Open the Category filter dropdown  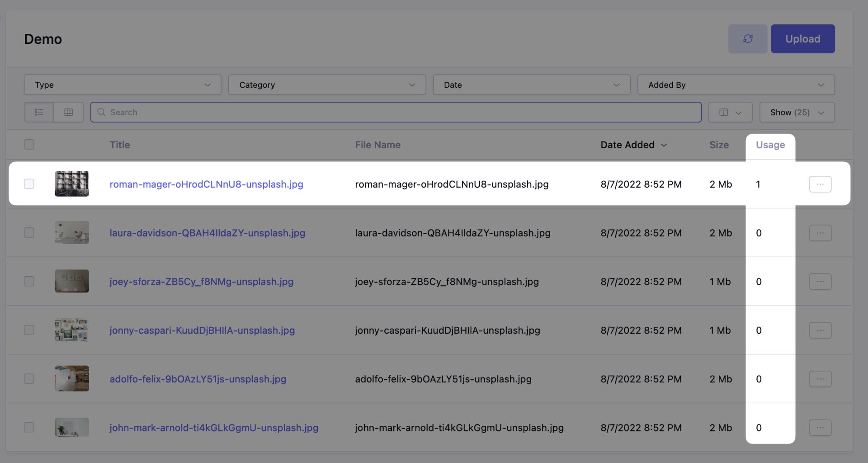click(x=327, y=85)
